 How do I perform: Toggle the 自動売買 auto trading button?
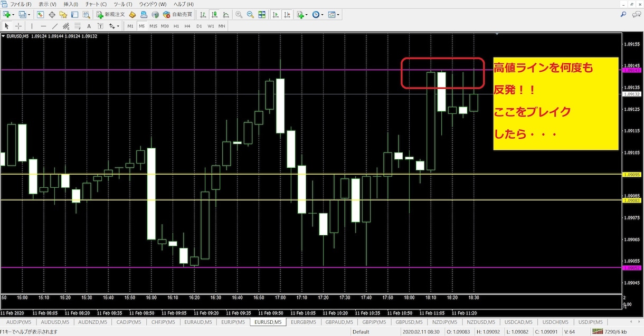click(178, 15)
